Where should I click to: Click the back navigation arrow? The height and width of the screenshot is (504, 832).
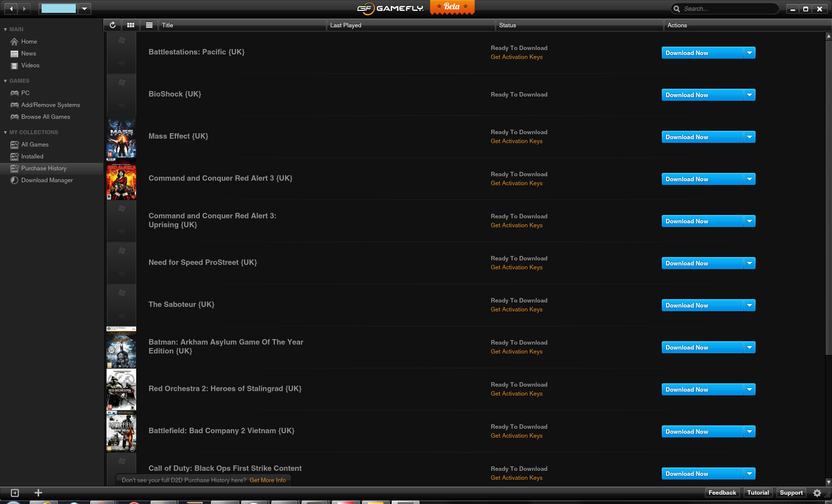[11, 8]
